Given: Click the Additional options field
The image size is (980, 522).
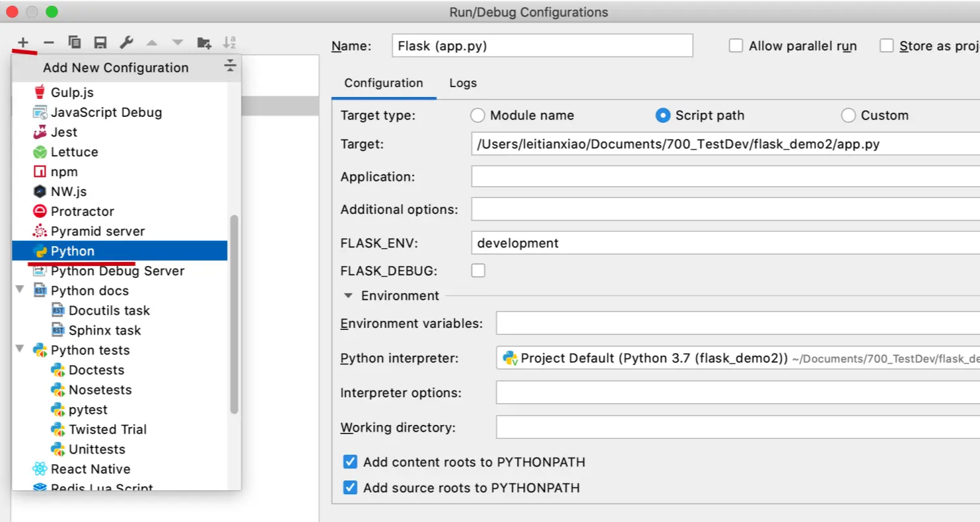Looking at the screenshot, I should tap(725, 209).
